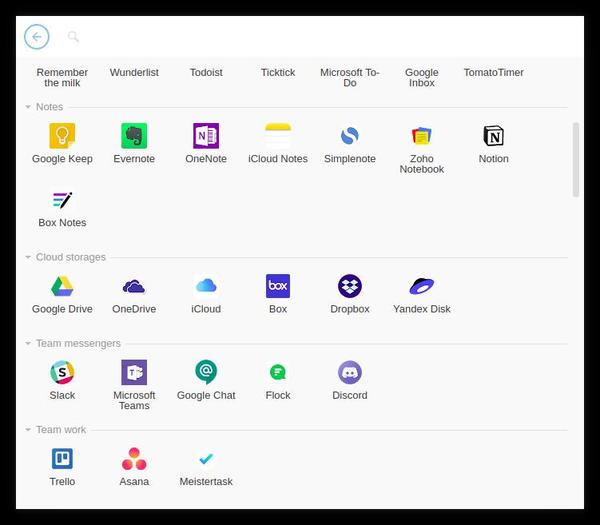Image resolution: width=600 pixels, height=525 pixels.
Task: Choose the Asana three-dot icon
Action: click(x=134, y=458)
